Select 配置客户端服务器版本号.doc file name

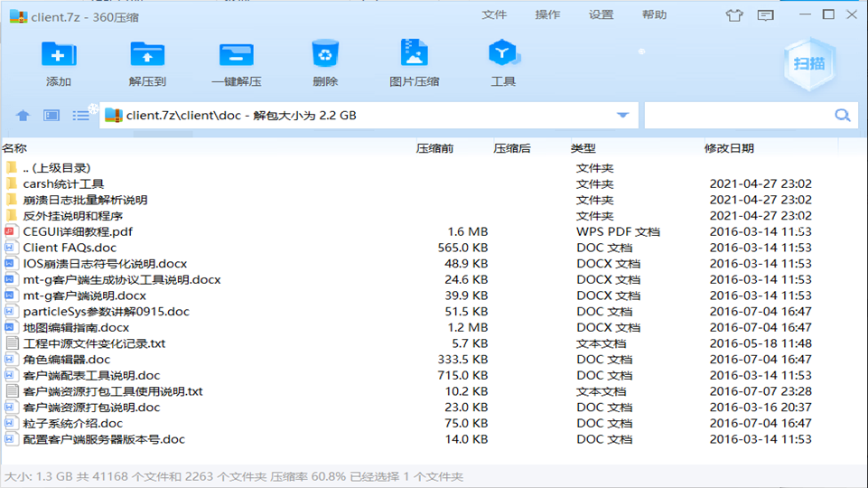[104, 439]
